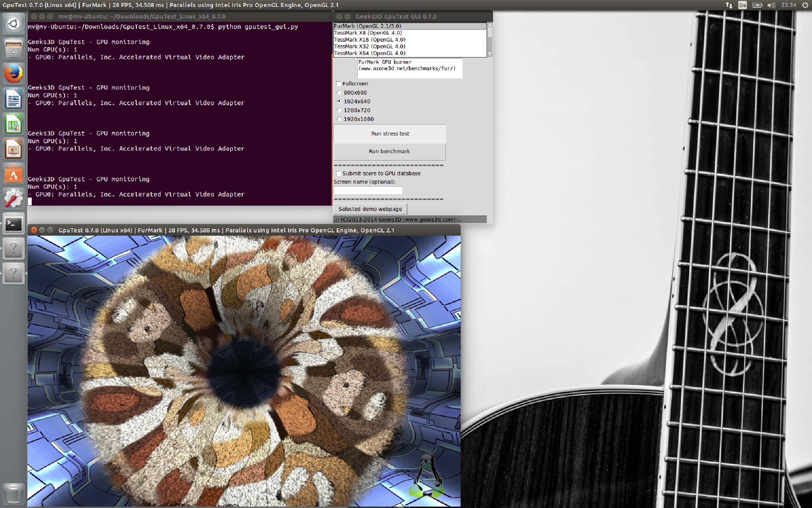The image size is (812, 508).
Task: Open De keyboard layout indicator
Action: click(743, 5)
